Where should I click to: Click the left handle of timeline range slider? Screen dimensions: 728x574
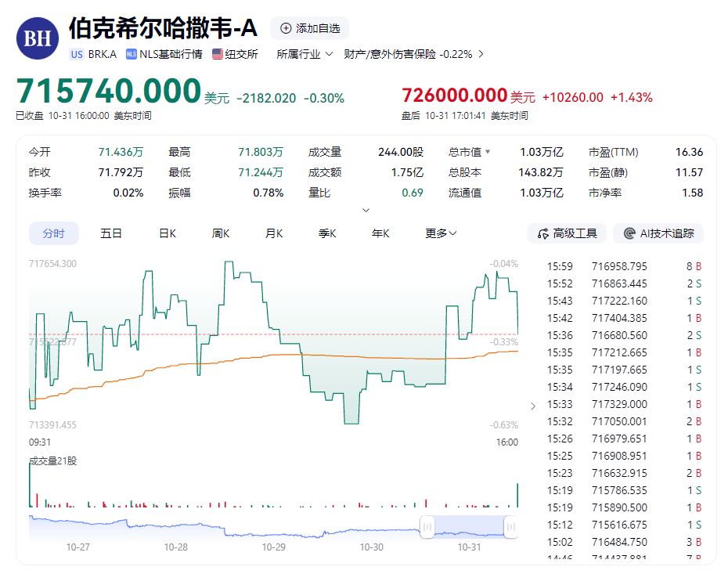[x=427, y=528]
